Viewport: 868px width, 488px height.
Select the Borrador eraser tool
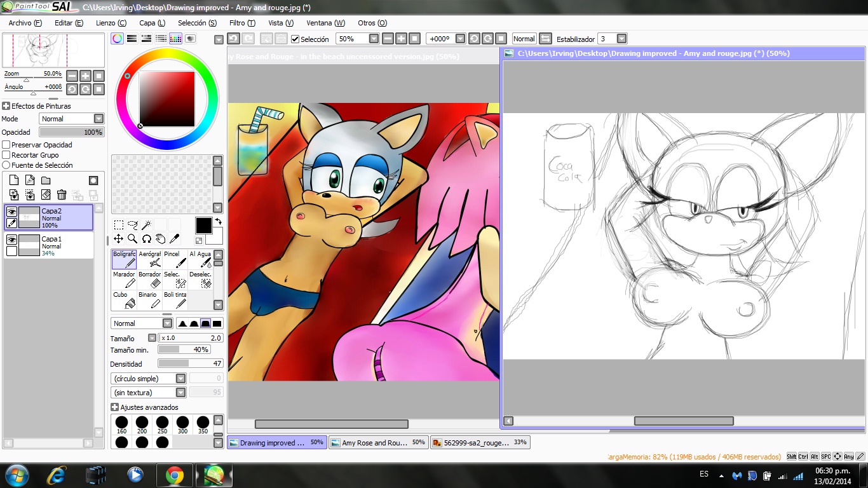point(149,280)
